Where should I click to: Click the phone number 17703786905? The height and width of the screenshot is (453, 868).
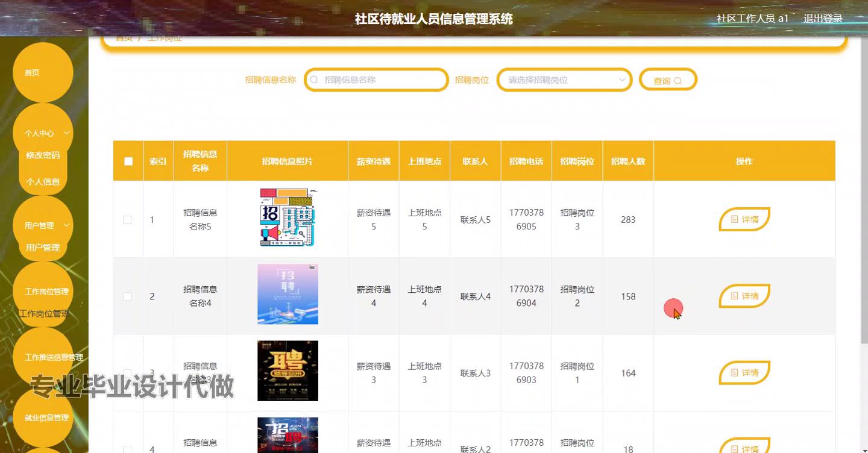click(x=526, y=219)
